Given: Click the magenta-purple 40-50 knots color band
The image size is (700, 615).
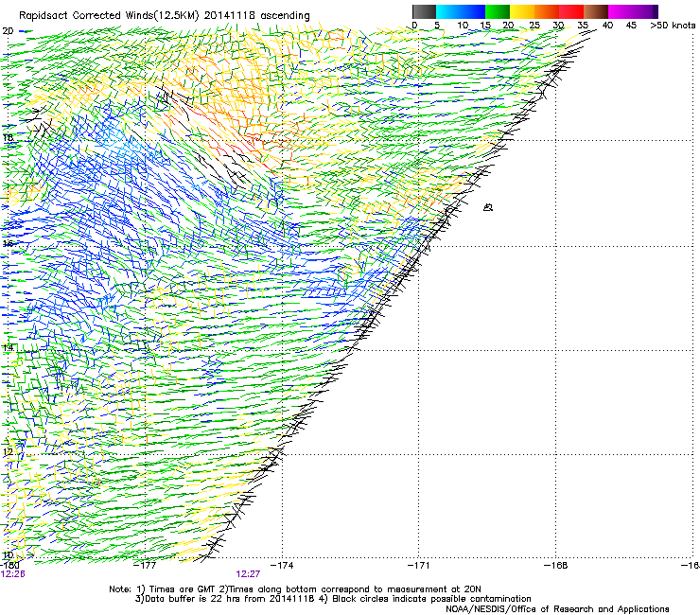Looking at the screenshot, I should click(x=633, y=11).
